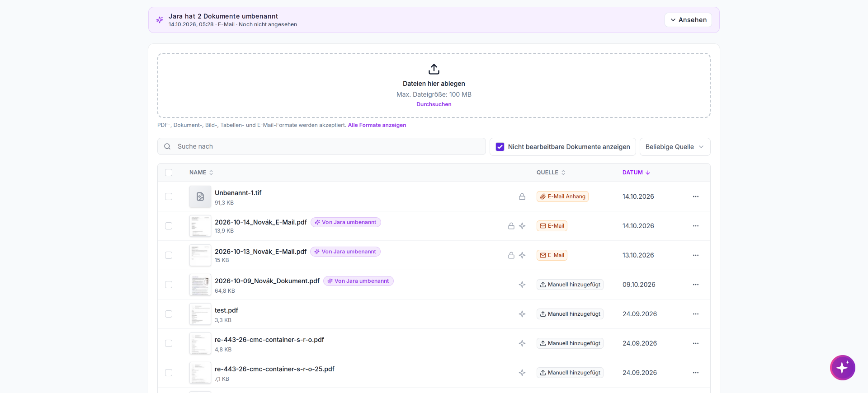Screen dimensions: 868x393
Task: Check the box for 2026-10-09_Novák_Dokument.pdf
Action: [x=169, y=285]
